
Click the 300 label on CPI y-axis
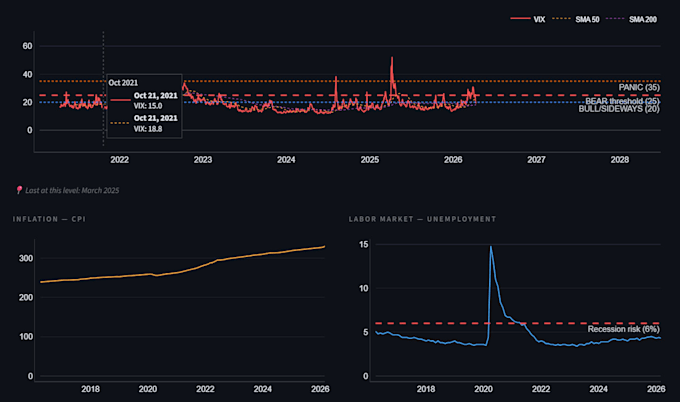[x=26, y=258]
